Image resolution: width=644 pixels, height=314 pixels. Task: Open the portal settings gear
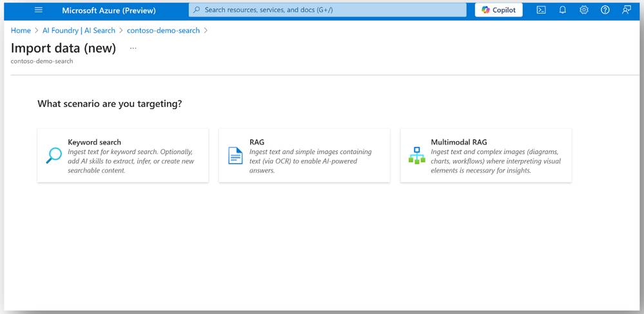583,10
